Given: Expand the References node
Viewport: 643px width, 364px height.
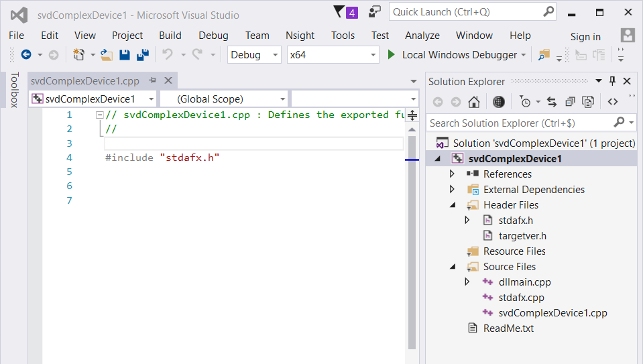Looking at the screenshot, I should 452,174.
